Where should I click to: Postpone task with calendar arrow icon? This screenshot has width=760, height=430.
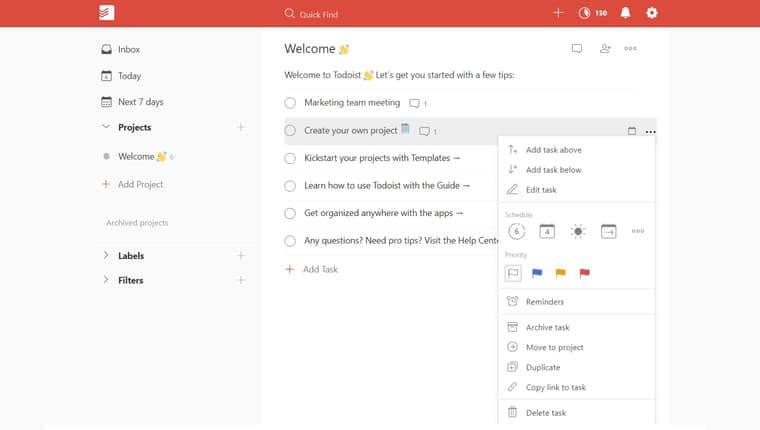(608, 231)
